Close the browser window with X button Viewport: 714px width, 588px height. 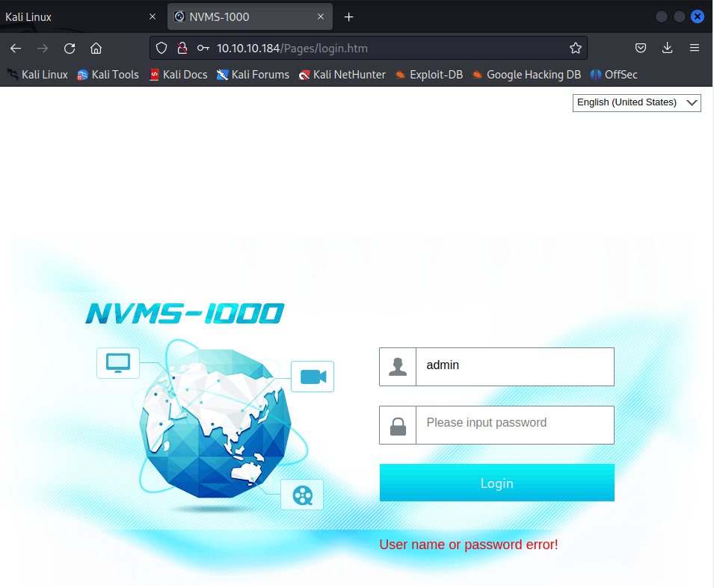click(x=697, y=17)
